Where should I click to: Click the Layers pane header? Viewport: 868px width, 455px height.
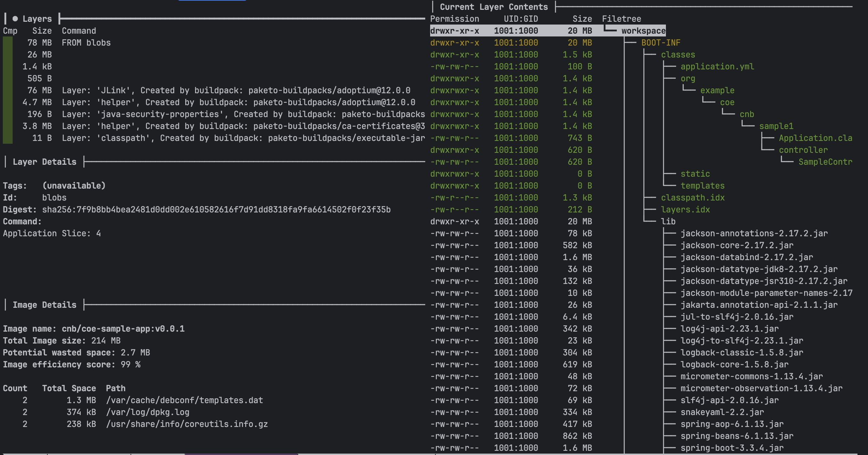37,19
